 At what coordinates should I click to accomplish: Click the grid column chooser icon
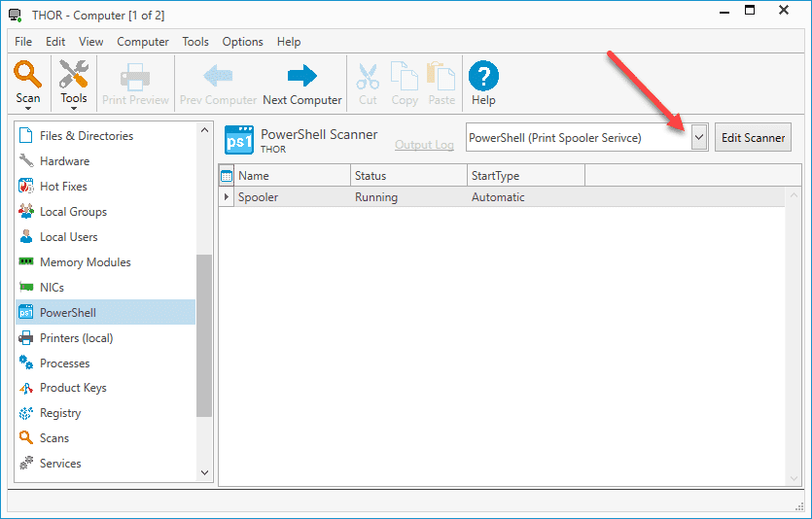[227, 176]
